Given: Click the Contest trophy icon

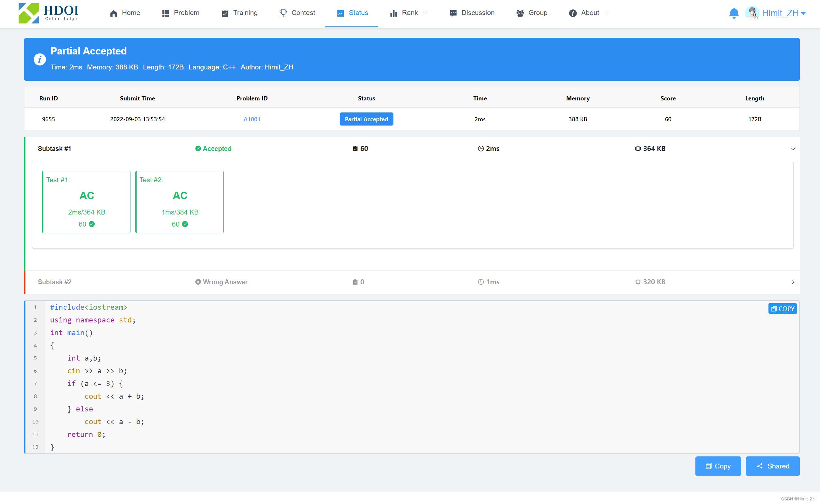Looking at the screenshot, I should coord(283,13).
